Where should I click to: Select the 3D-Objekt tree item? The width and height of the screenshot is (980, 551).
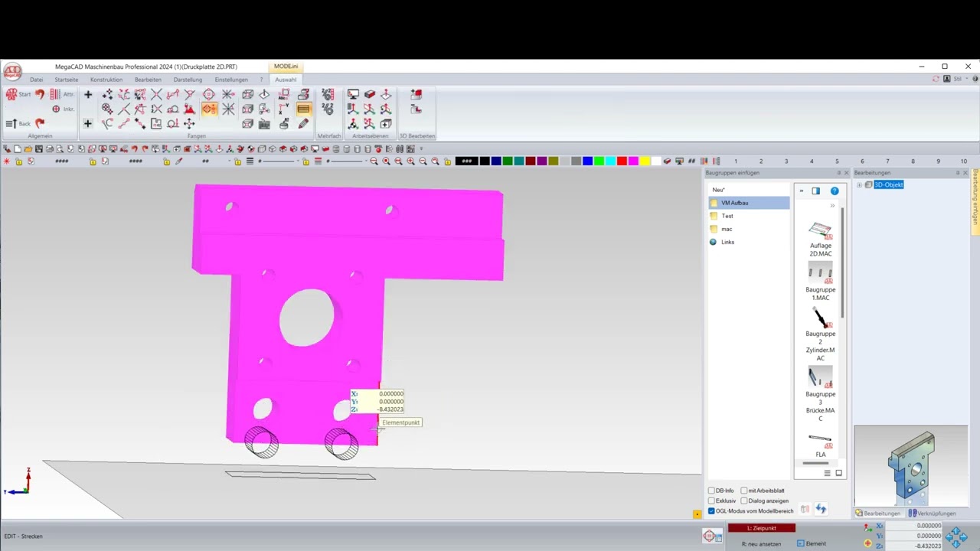[x=889, y=185]
